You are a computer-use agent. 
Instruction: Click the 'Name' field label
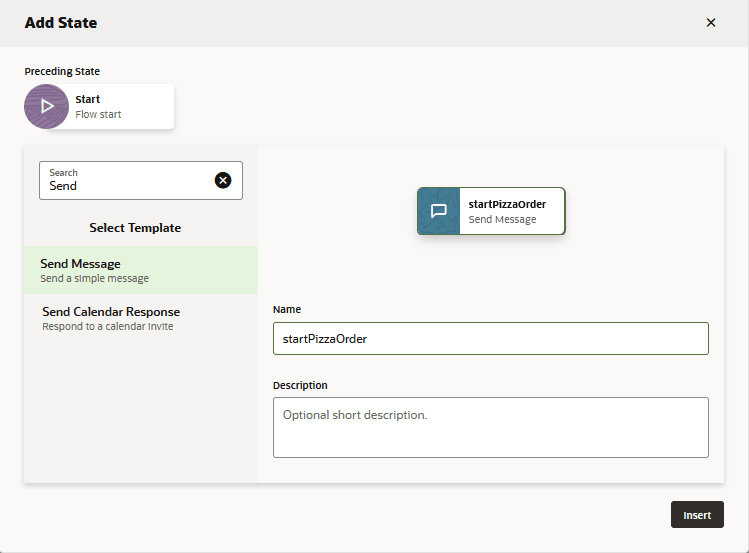287,310
